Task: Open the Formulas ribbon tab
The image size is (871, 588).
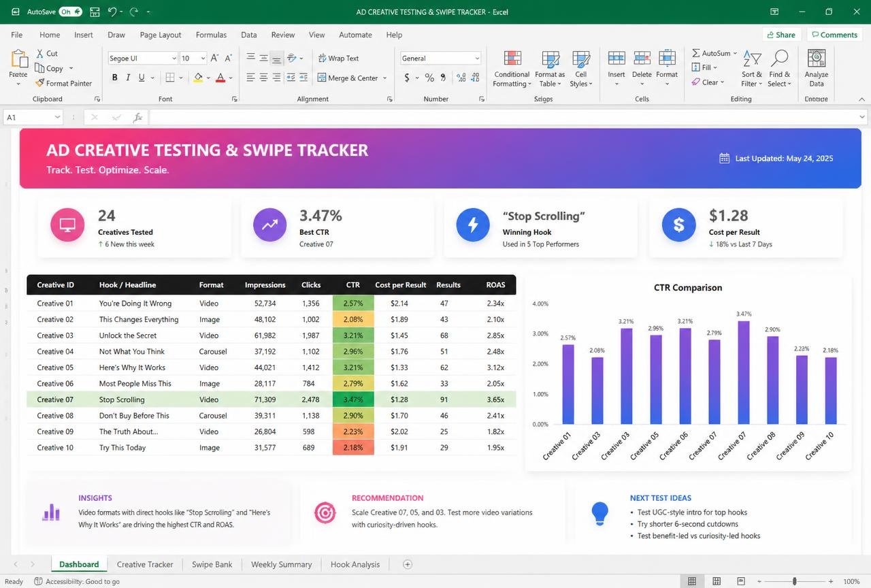Action: coord(211,35)
